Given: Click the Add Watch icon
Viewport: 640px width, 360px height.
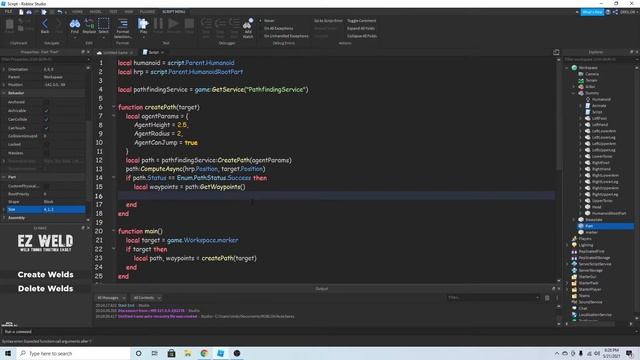Looking at the screenshot, I should pyautogui.click(x=248, y=24).
